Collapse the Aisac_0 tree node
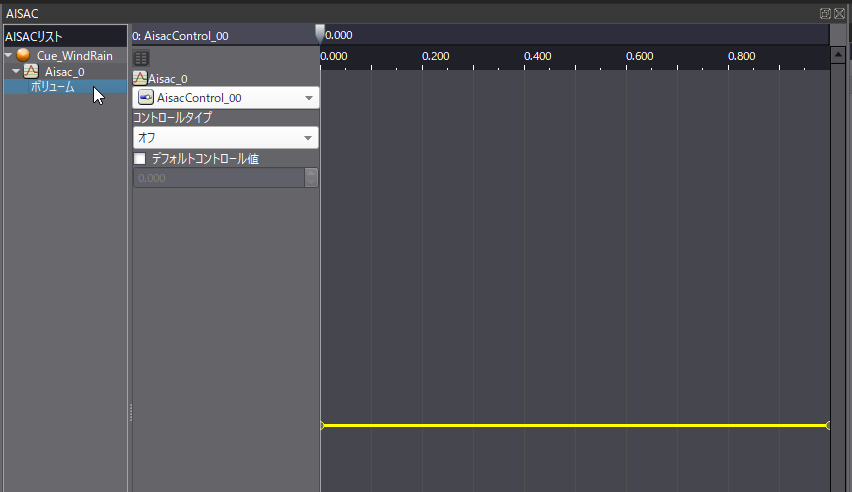The width and height of the screenshot is (852, 492). click(x=16, y=71)
